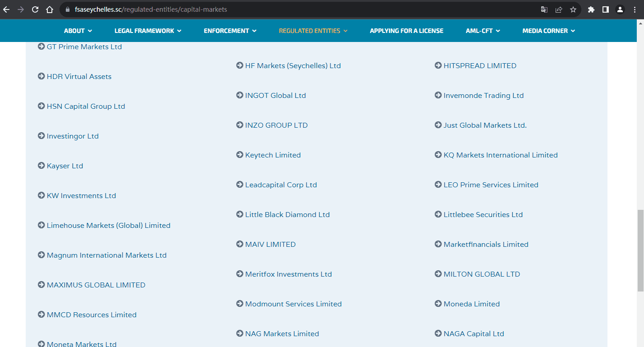The image size is (644, 347).
Task: Click arrow icon beside INGOT Global Ltd
Action: (x=240, y=95)
